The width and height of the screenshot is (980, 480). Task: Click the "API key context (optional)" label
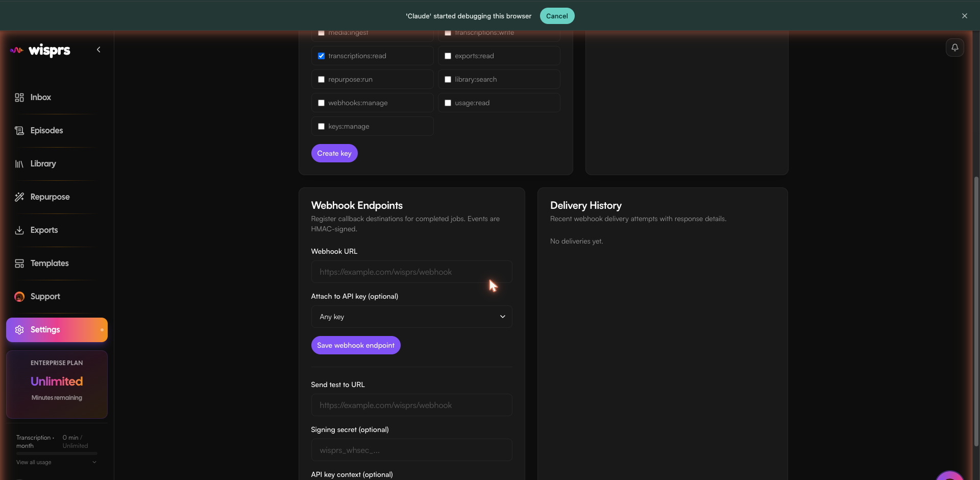click(x=352, y=474)
